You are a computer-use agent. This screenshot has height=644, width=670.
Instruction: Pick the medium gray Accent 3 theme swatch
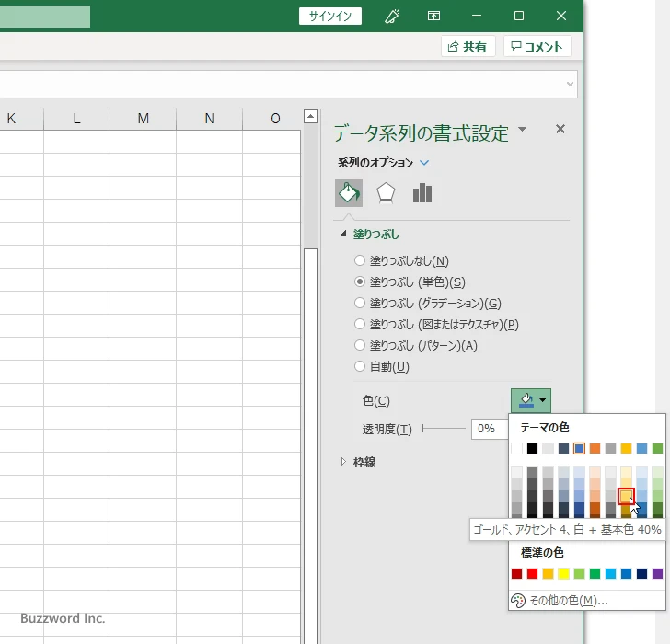coord(610,448)
